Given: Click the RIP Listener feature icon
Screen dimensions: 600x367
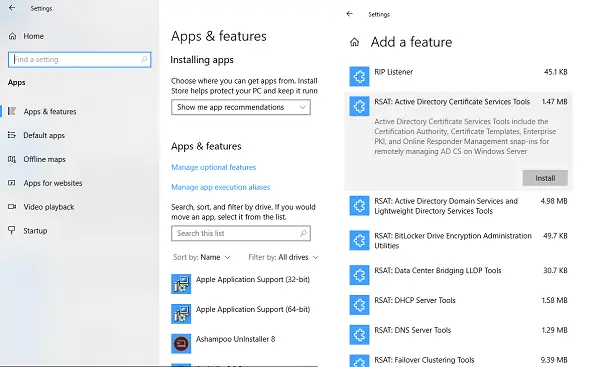Looking at the screenshot, I should click(359, 76).
